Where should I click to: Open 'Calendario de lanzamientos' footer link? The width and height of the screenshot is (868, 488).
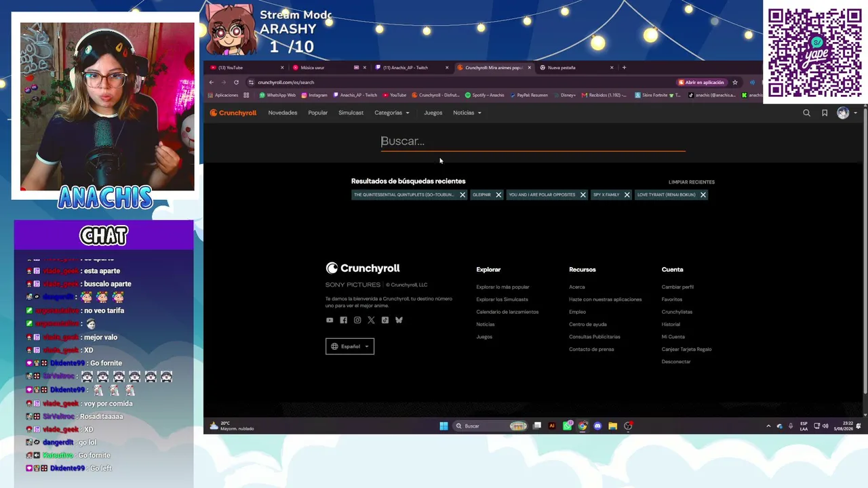(x=507, y=312)
